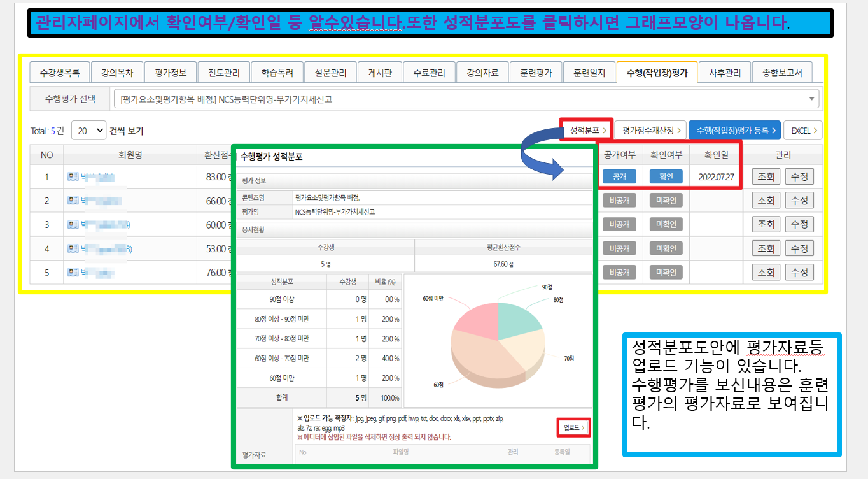Click 조회 button for row 1
The image size is (868, 479).
tap(766, 176)
